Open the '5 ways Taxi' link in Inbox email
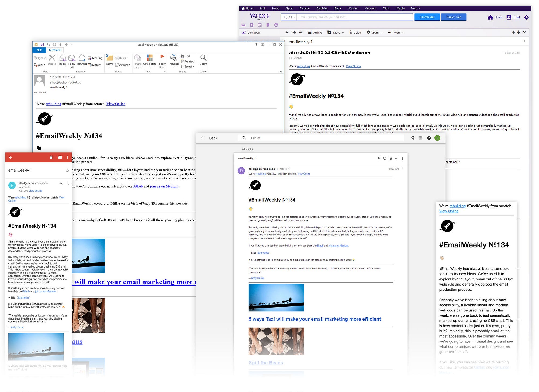This screenshot has width=539, height=392. [x=315, y=319]
